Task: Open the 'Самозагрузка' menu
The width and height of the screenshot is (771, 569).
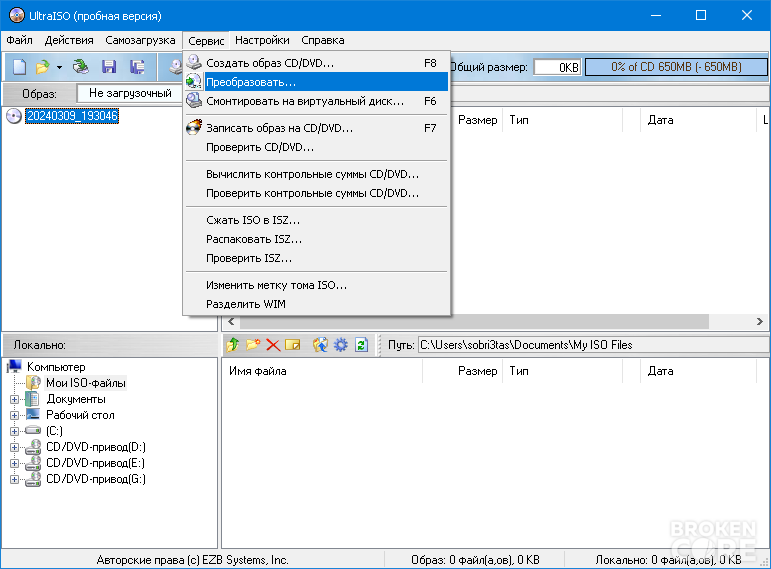Action: coord(140,40)
